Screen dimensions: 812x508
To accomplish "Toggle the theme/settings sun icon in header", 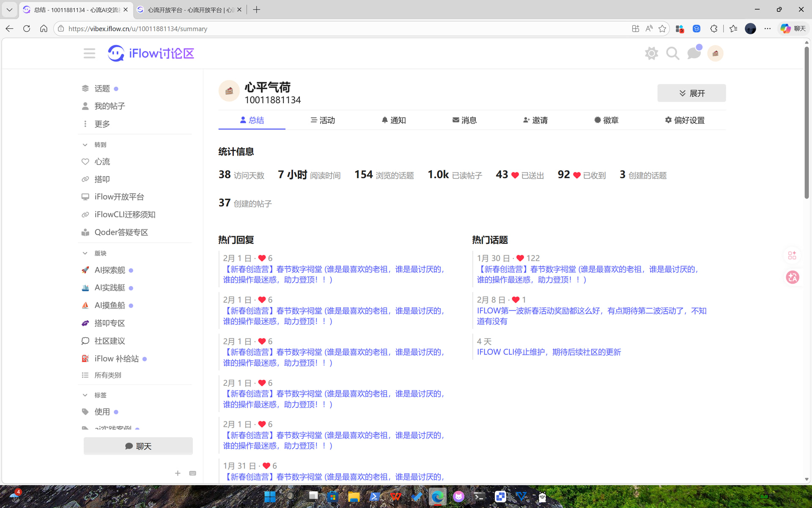I will (651, 53).
